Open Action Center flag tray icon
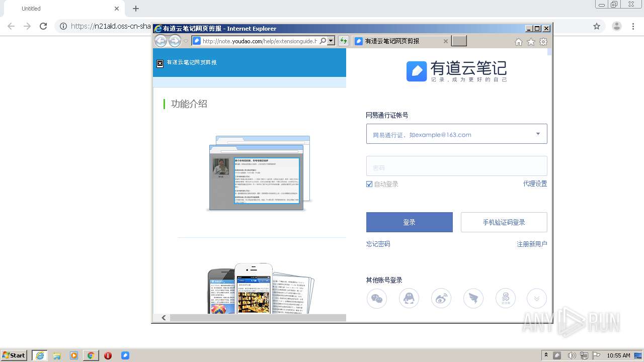This screenshot has height=362, width=644. [x=597, y=355]
